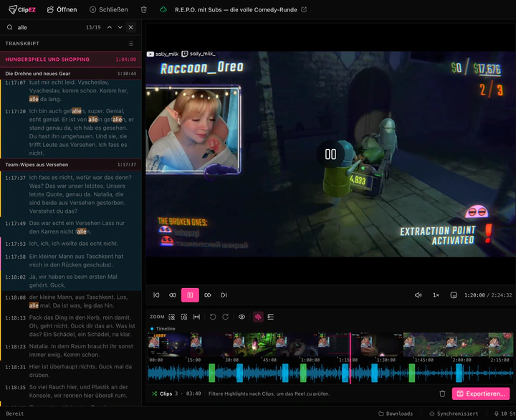Collapse 'Die Drohne und neues Gear' section
516x420 pixels.
tap(71, 73)
